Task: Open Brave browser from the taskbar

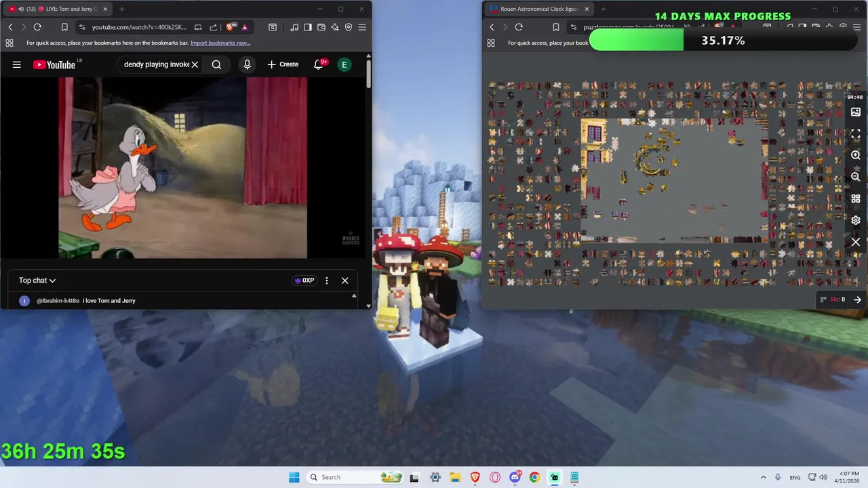Action: [475, 477]
